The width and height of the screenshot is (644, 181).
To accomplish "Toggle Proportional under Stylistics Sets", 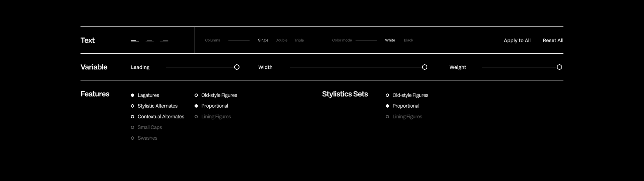I will pos(387,106).
